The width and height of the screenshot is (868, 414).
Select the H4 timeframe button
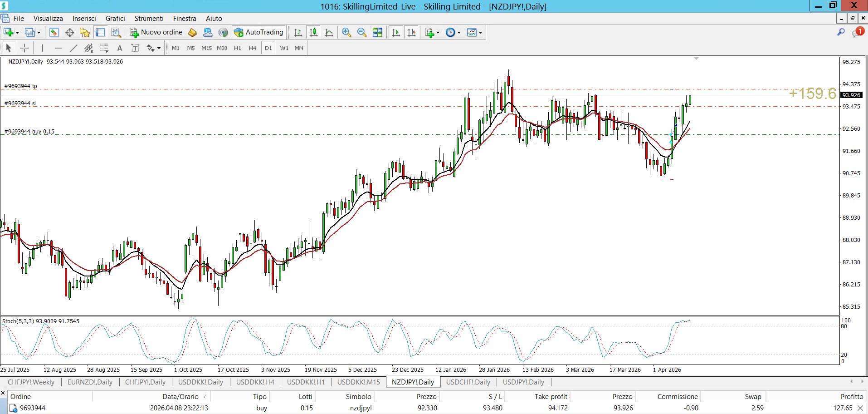coord(253,48)
